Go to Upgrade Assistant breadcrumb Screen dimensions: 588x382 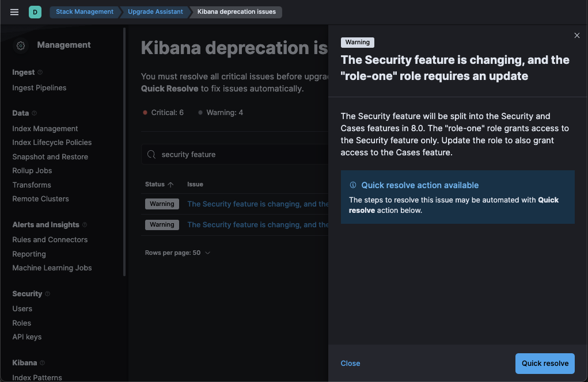tap(155, 12)
